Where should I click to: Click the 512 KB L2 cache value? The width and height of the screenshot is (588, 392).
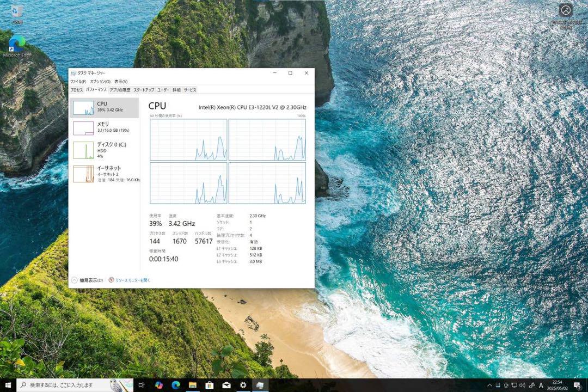point(256,255)
